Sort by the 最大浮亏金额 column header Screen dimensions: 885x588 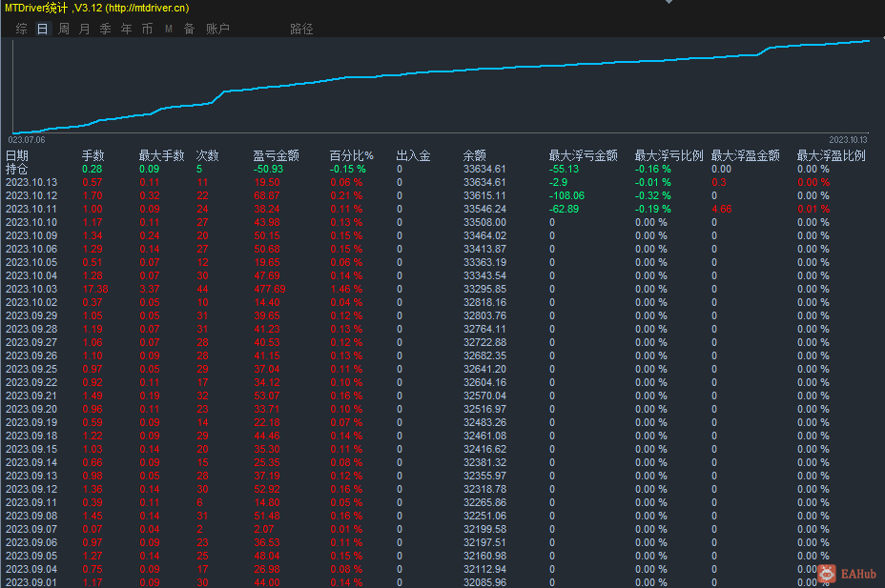pos(583,155)
